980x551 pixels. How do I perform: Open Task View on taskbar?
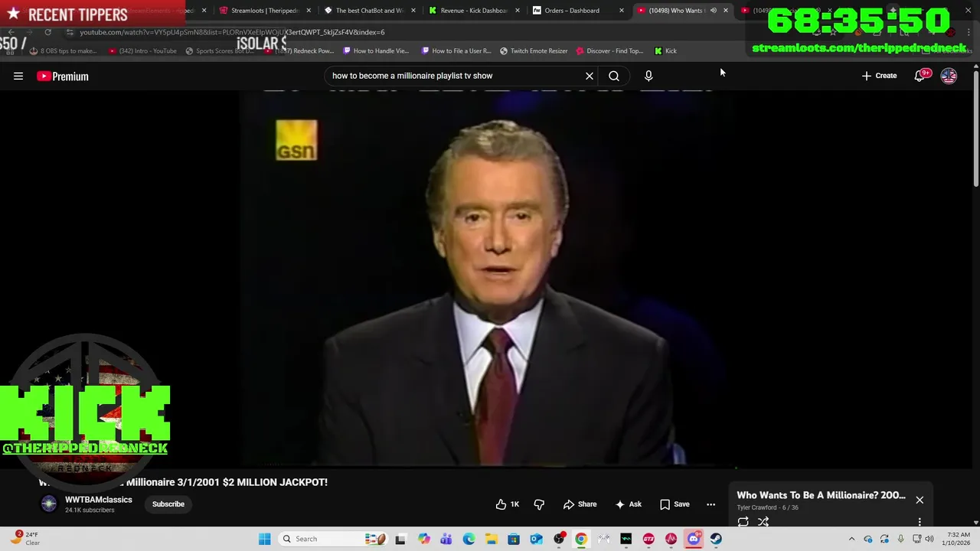(x=400, y=539)
